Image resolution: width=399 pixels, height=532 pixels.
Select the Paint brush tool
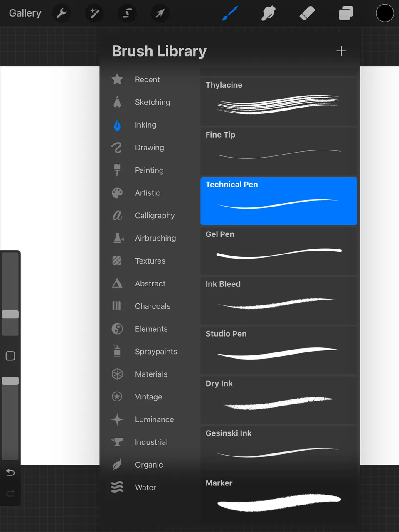pyautogui.click(x=230, y=13)
